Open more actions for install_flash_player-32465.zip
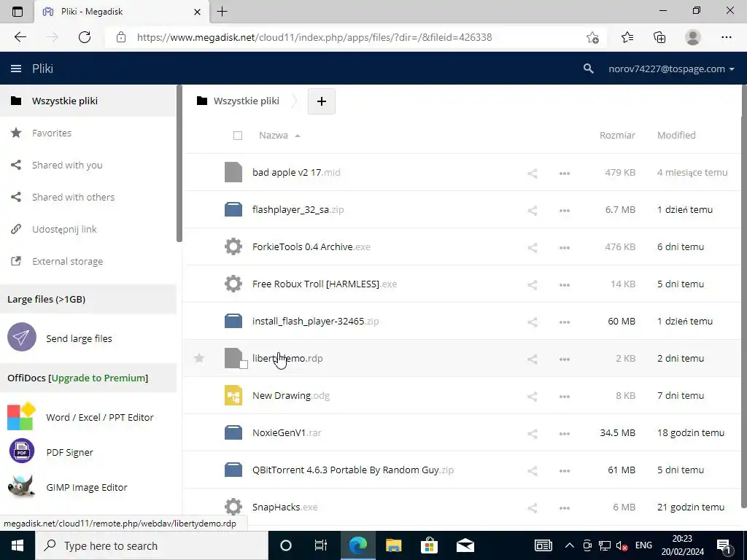747x560 pixels. (565, 322)
